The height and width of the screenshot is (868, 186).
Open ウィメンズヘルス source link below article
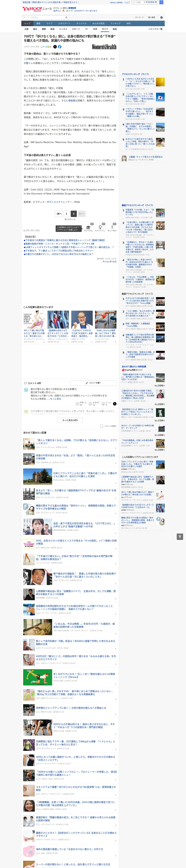[110, 261]
